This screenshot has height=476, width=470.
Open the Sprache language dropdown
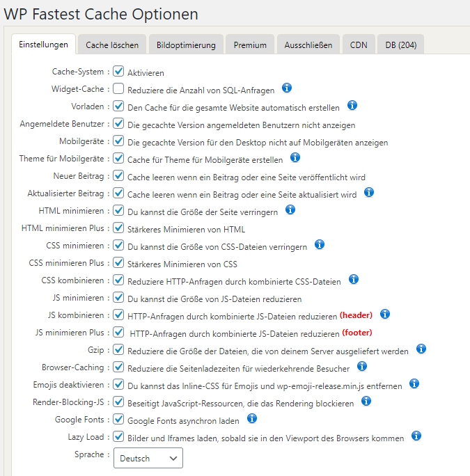[148, 459]
